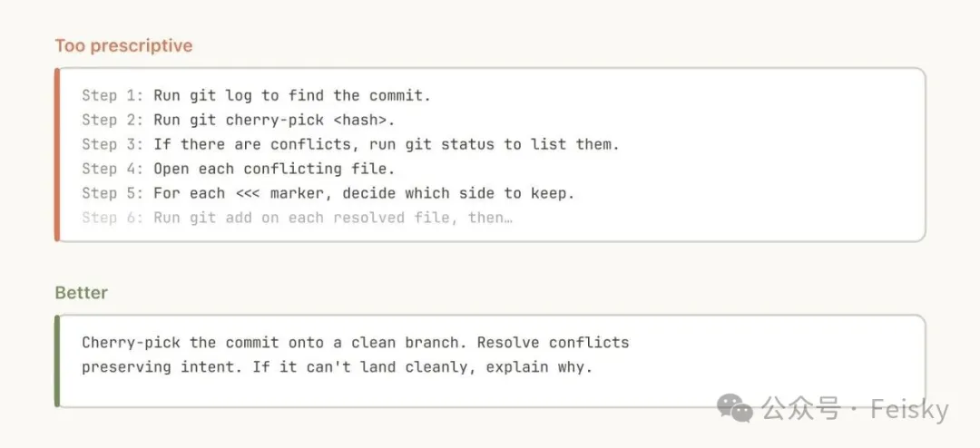
Task: Click the "Too prescriptive" heading
Action: coord(123,45)
